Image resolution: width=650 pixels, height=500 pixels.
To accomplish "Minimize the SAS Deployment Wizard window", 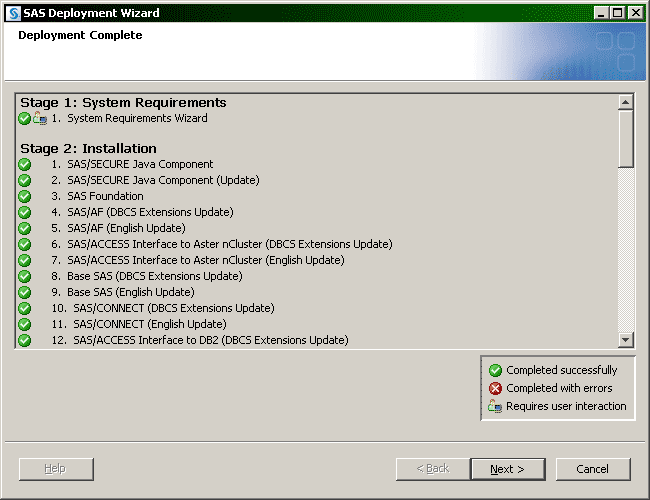I will [601, 13].
